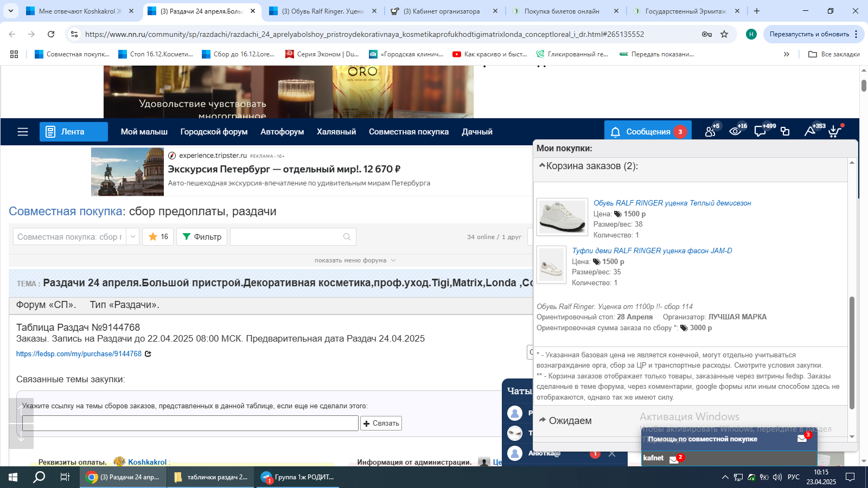Open Совместная покупка heading link

pos(65,211)
